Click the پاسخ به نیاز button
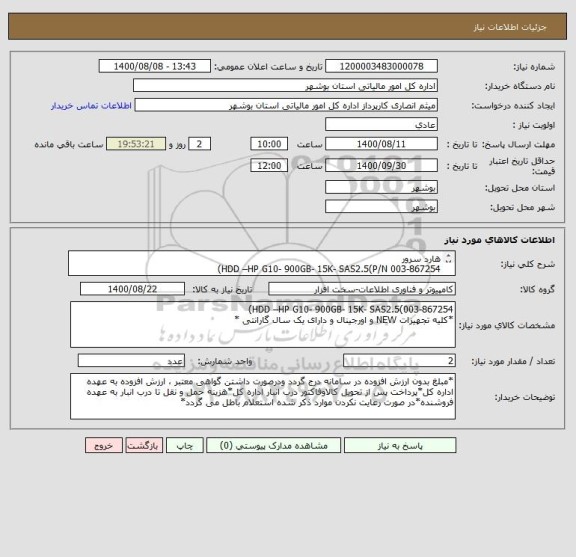Viewport: 576px width, 557px height. tap(400, 445)
